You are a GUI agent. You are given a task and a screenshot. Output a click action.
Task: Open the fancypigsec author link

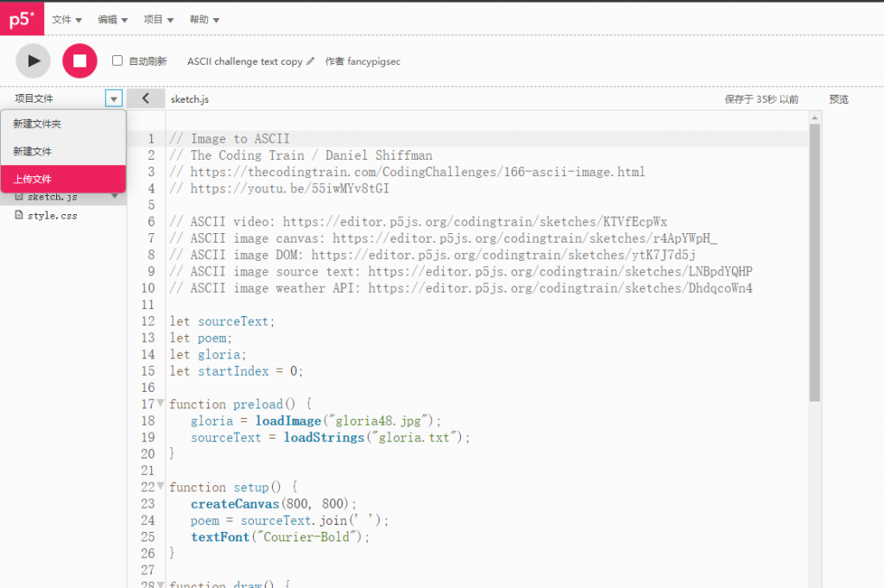[x=374, y=62]
